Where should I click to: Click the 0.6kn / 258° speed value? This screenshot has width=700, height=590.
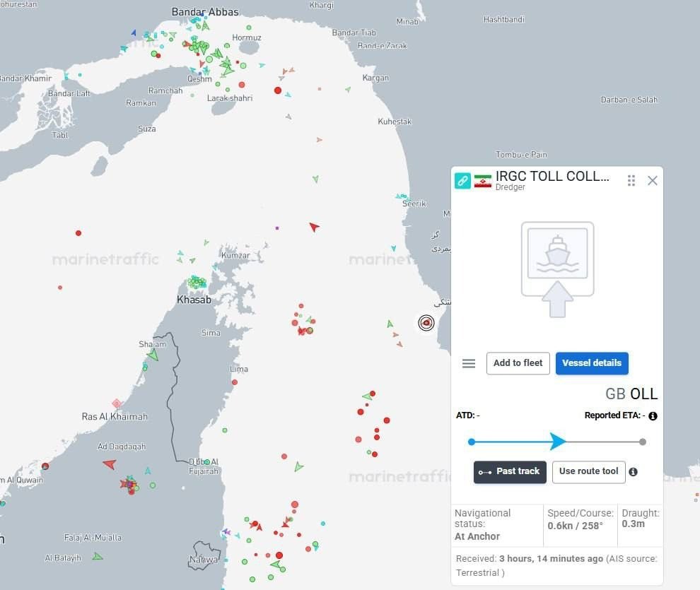[575, 526]
